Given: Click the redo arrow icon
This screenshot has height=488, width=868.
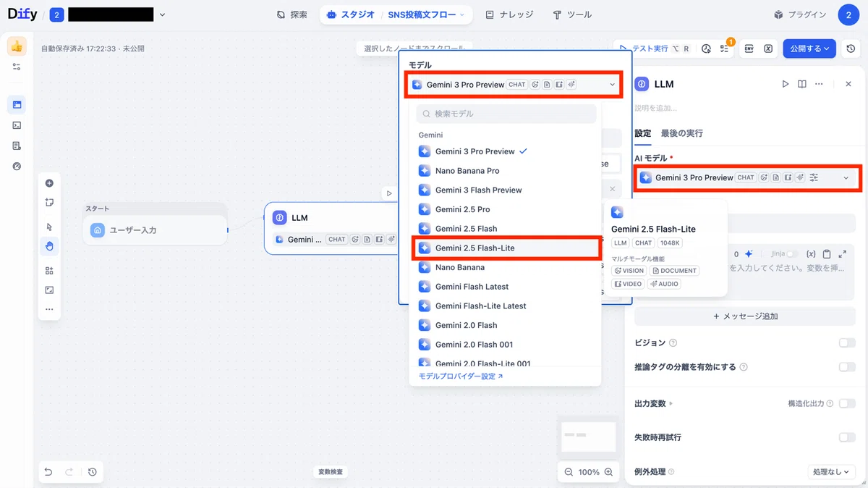Looking at the screenshot, I should point(69,472).
